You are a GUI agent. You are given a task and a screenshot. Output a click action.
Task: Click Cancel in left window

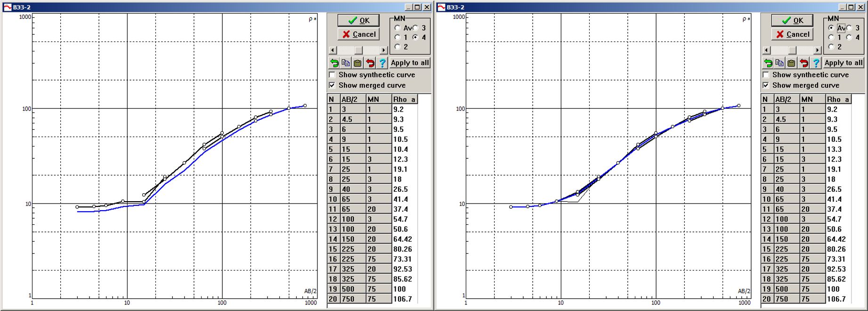click(x=358, y=34)
